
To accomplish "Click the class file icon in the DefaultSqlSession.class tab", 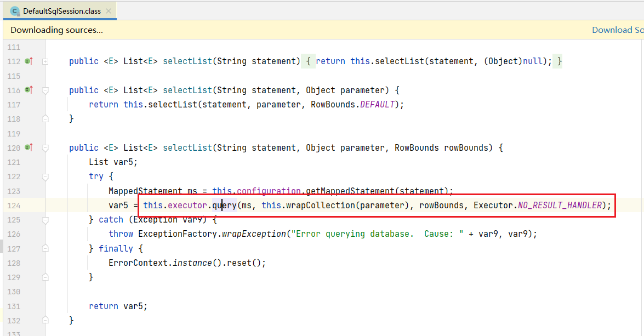I will (15, 11).
